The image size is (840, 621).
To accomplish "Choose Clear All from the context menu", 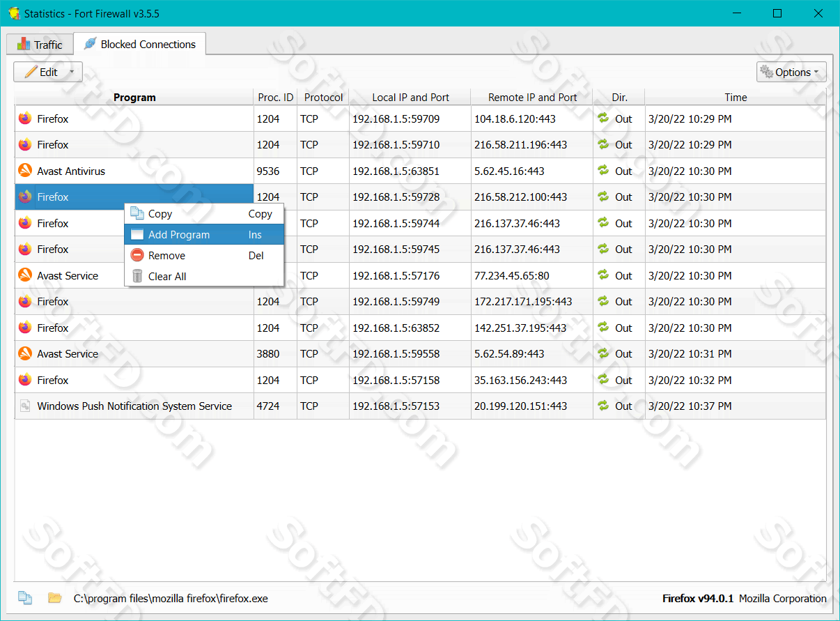I will tap(204, 277).
